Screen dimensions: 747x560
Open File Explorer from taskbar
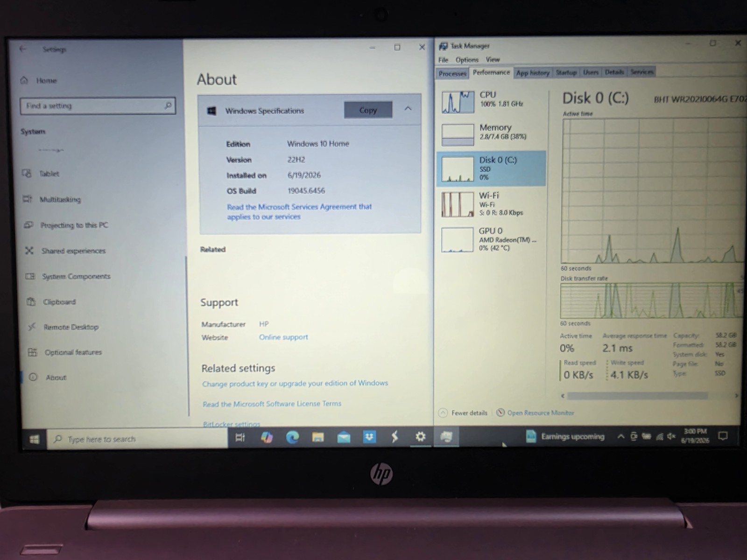(318, 437)
